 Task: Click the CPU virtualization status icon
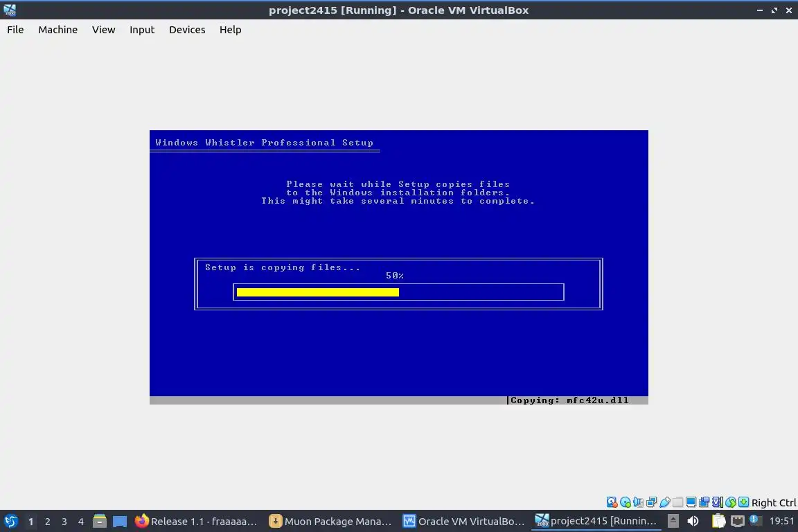717,502
